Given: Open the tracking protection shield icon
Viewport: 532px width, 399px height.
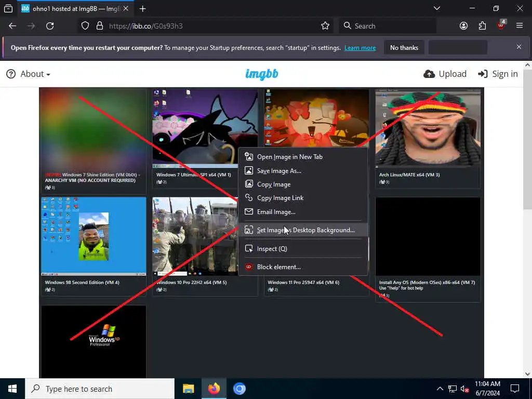Looking at the screenshot, I should pyautogui.click(x=85, y=26).
